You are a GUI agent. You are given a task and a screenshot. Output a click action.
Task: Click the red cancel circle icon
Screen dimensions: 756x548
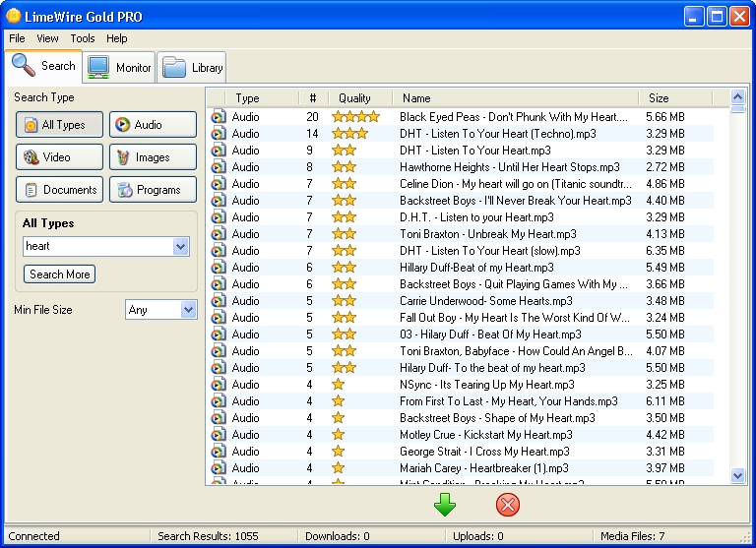pos(508,506)
